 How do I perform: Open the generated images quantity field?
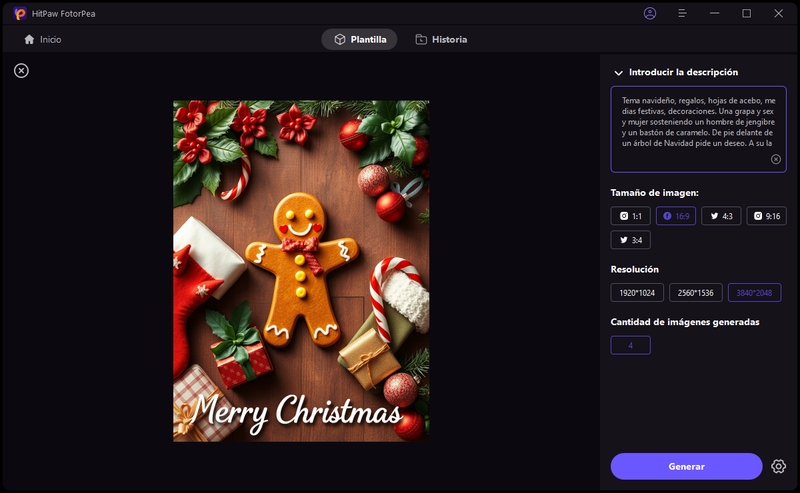tap(630, 345)
